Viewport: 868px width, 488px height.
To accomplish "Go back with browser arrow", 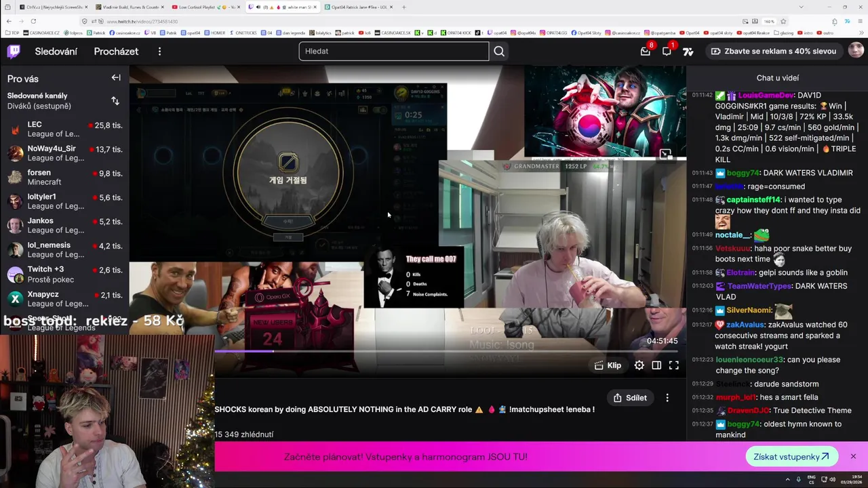I will click(7, 21).
